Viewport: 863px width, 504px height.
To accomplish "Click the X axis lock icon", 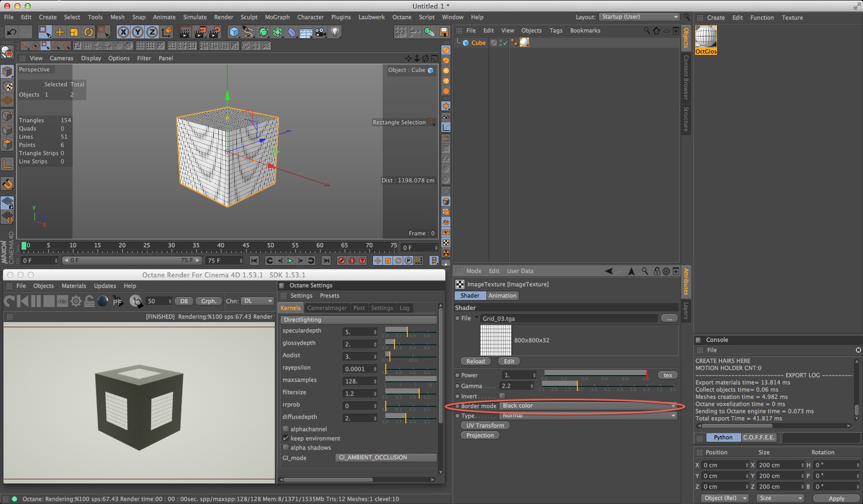I will click(x=123, y=32).
